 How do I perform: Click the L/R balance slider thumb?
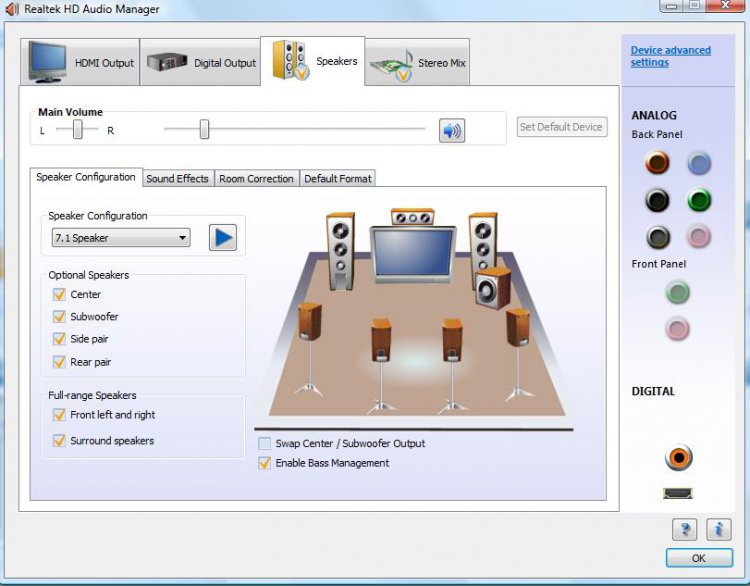click(77, 129)
